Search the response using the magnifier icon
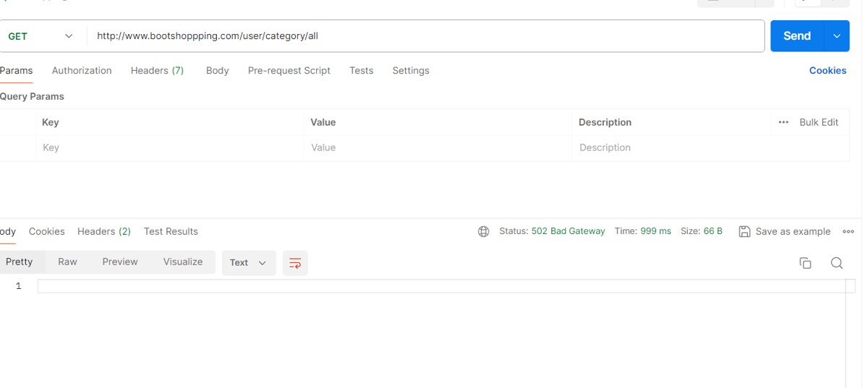Viewport: 868px width, 388px height. coord(837,263)
